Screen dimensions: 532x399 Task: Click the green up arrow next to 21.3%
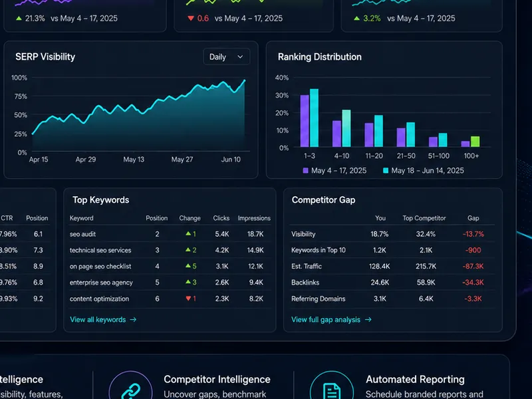19,19
